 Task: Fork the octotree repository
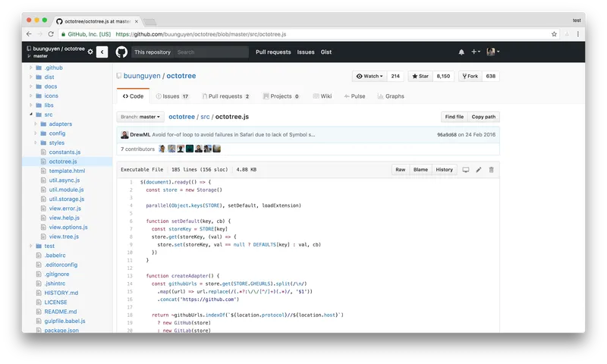tap(470, 76)
